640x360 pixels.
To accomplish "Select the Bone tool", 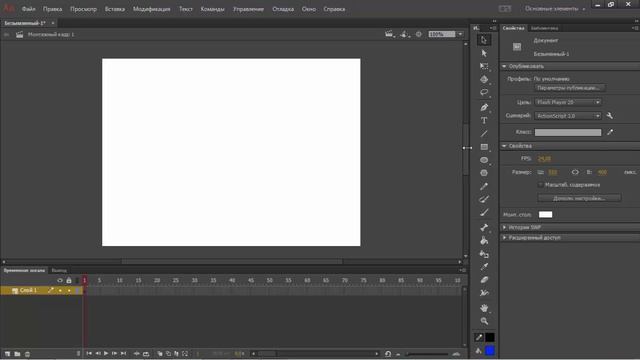I will pyautogui.click(x=484, y=227).
